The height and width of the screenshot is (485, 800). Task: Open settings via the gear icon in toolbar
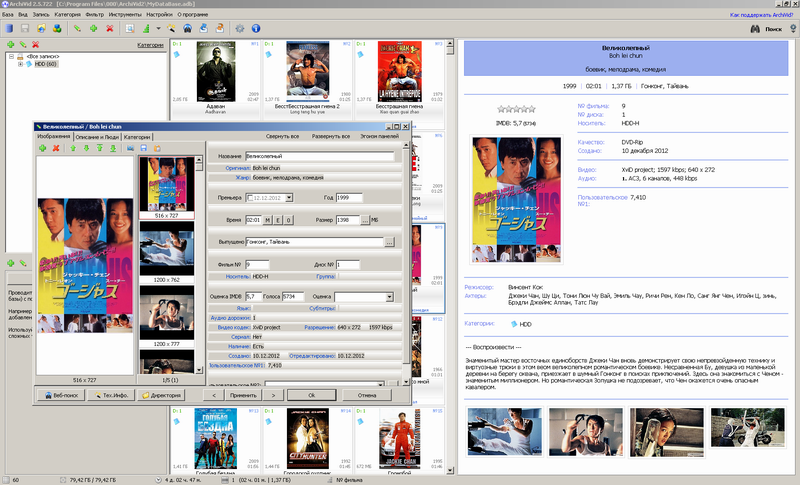point(240,29)
